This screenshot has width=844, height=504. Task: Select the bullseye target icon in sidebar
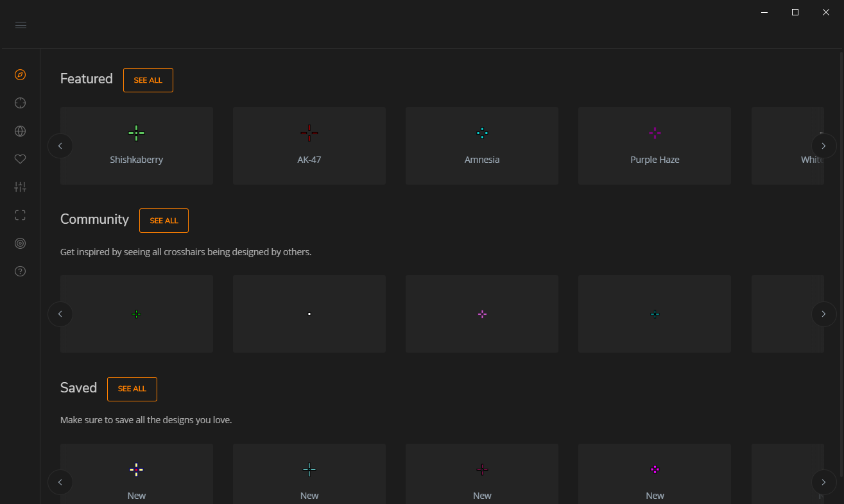click(20, 243)
